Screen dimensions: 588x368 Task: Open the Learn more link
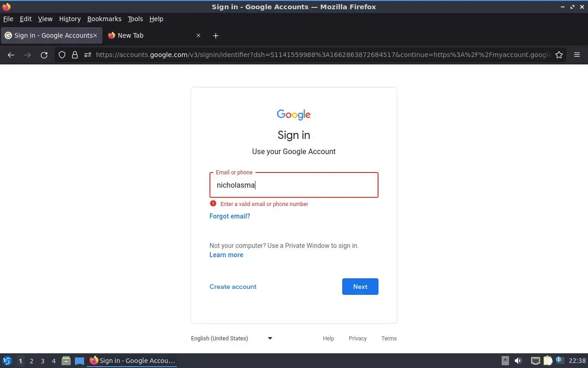(226, 255)
